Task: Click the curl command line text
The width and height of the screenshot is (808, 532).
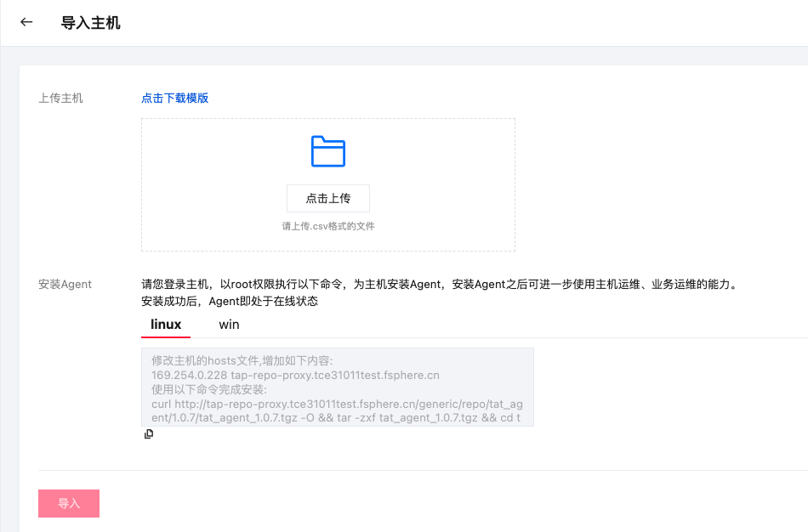Action: 337,404
